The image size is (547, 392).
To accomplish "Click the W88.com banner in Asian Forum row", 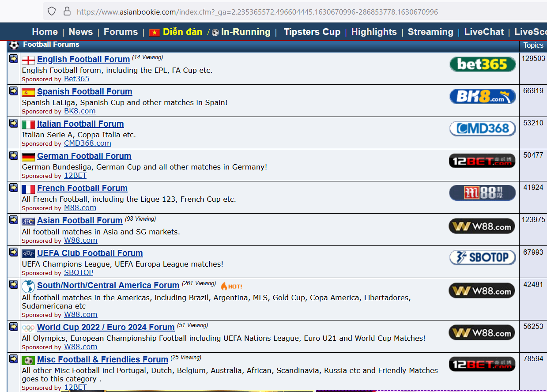I will [482, 226].
